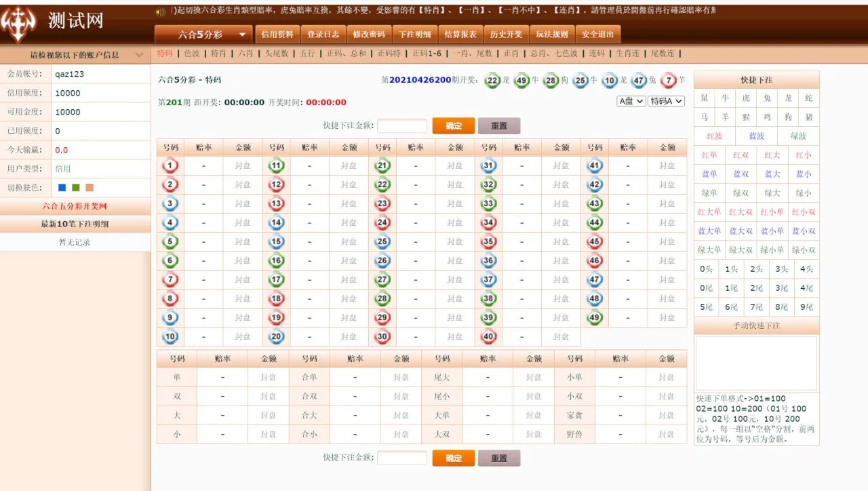The width and height of the screenshot is (868, 491).
Task: Click number ball 49 in the grid
Action: (x=595, y=317)
